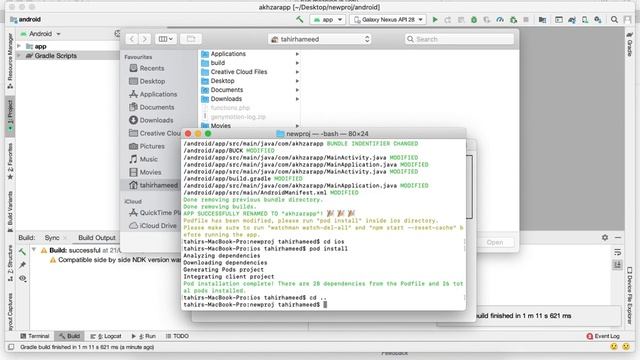Switch to the Terminal tool tab
Screen dimensions: 640x360
35,336
